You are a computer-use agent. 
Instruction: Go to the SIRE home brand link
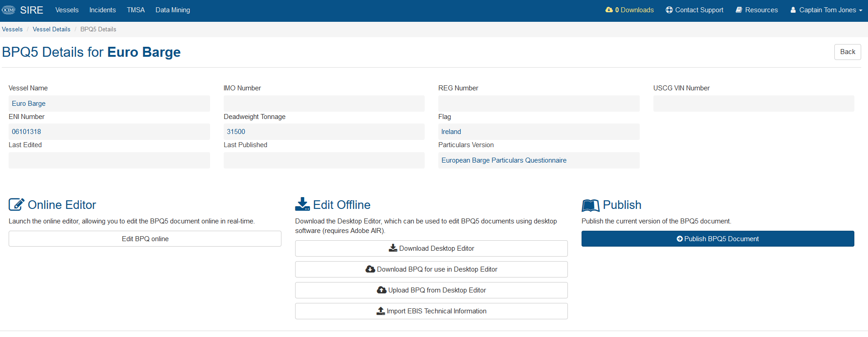[31, 10]
